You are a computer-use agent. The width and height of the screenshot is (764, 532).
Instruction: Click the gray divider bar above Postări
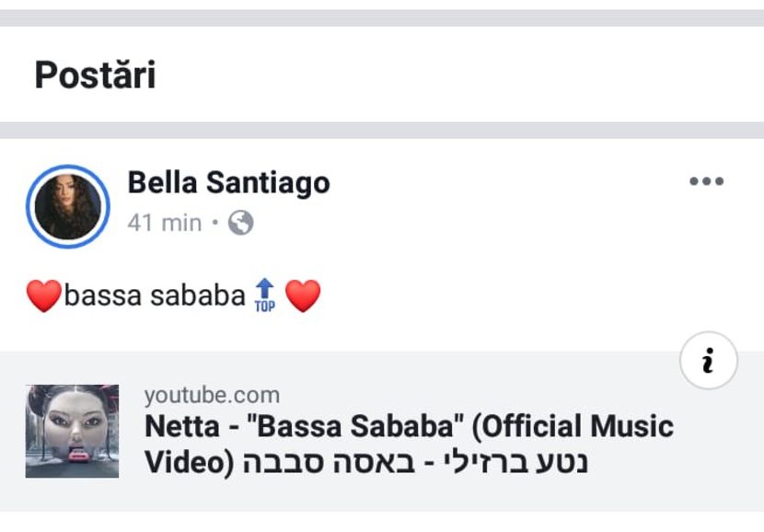382,17
